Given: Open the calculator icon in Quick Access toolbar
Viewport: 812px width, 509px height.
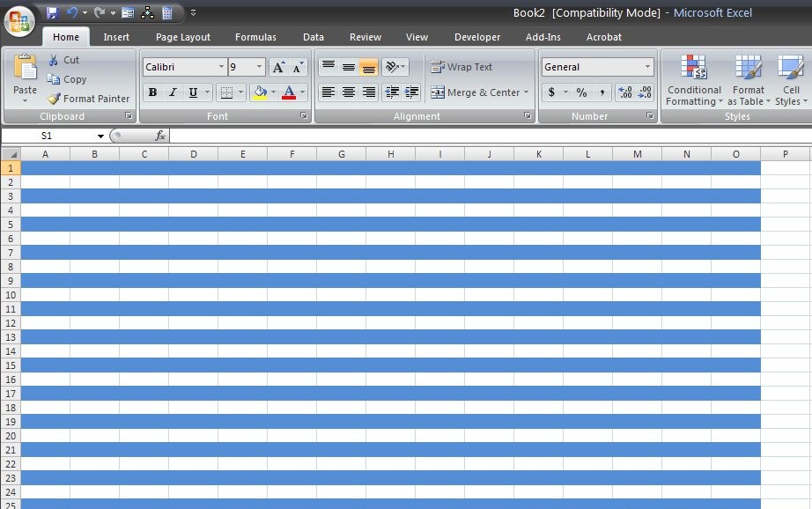Looking at the screenshot, I should click(x=166, y=13).
